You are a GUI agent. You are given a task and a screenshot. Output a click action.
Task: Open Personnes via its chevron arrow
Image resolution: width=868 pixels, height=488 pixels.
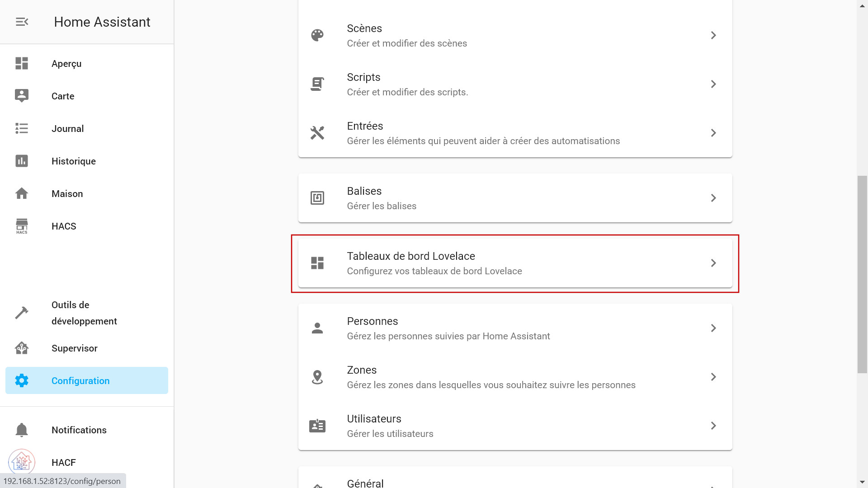coord(713,328)
